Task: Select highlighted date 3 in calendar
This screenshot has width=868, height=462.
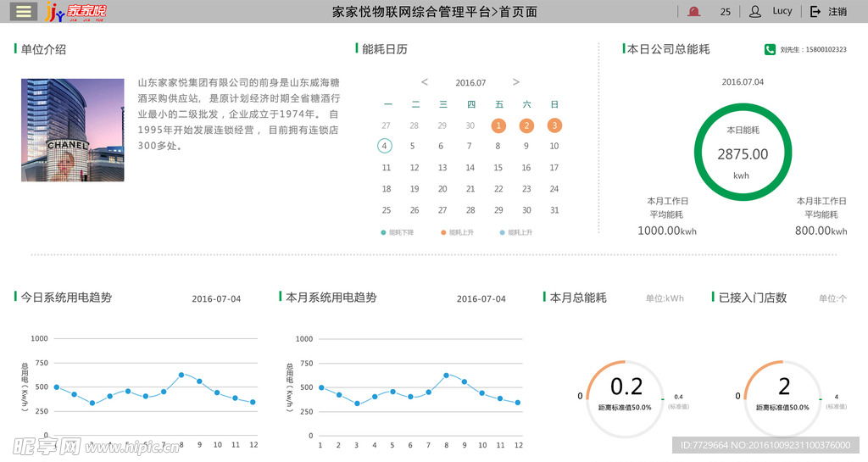Action: (554, 125)
